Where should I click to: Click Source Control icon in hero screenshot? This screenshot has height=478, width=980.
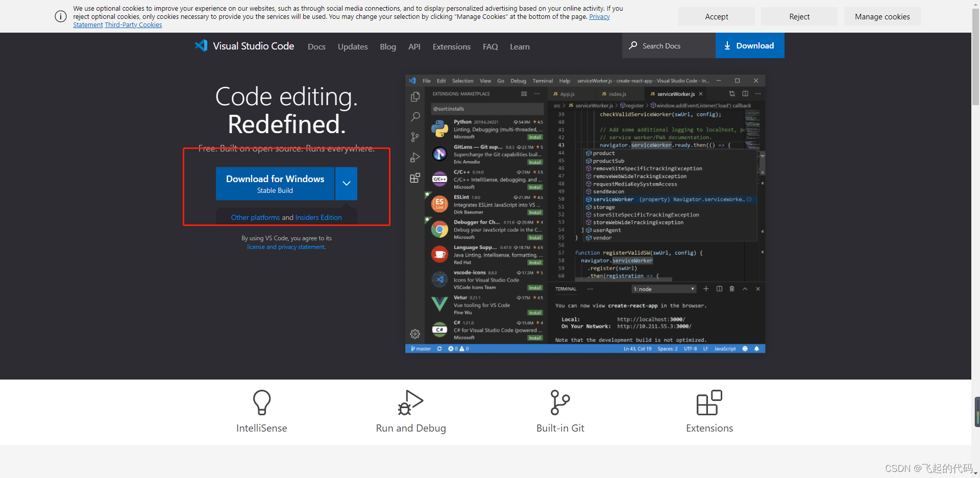coord(415,137)
